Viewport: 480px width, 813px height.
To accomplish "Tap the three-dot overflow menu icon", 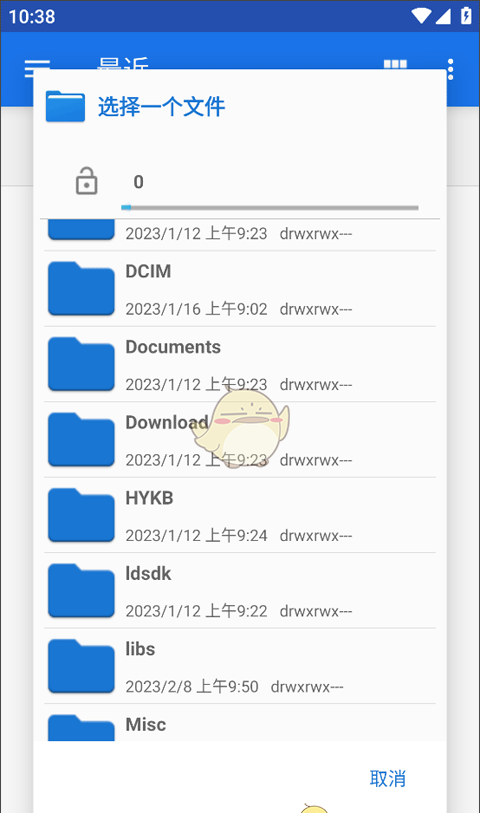I will 450,69.
